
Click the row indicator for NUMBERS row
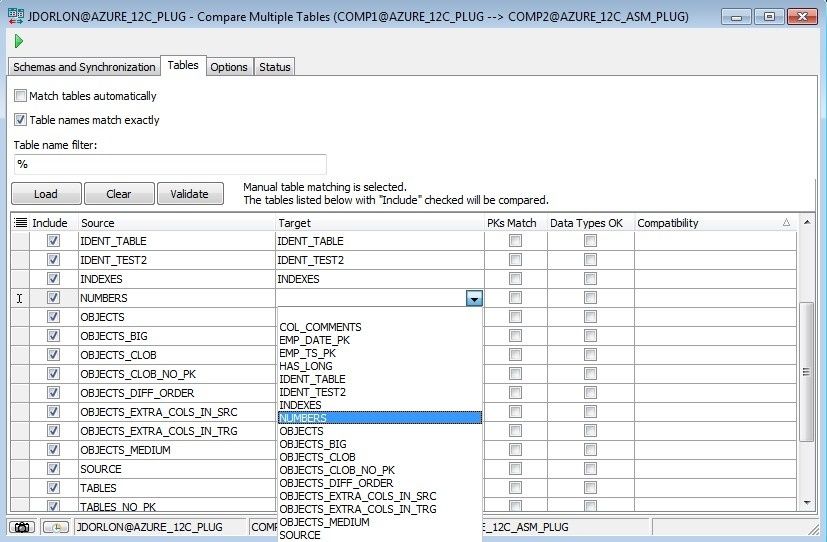[20, 298]
